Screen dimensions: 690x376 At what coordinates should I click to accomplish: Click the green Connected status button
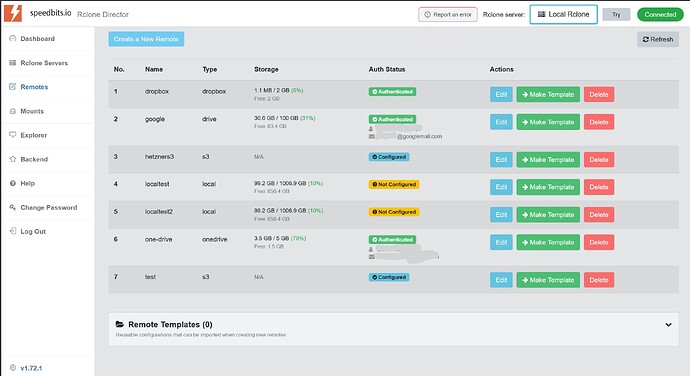660,15
